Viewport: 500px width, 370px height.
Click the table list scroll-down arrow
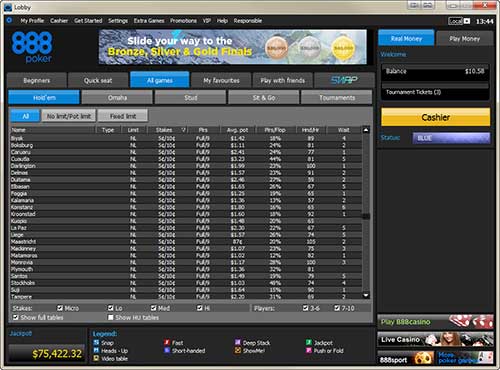coord(366,295)
